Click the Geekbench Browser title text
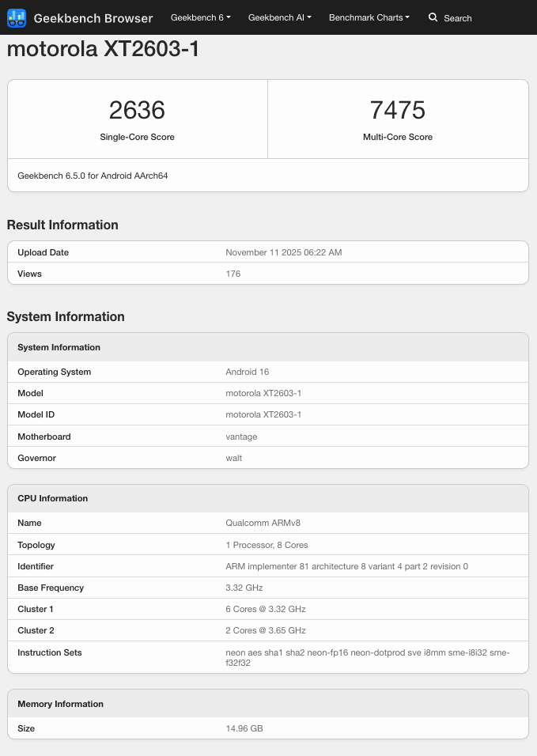Image resolution: width=537 pixels, height=756 pixels. (93, 18)
